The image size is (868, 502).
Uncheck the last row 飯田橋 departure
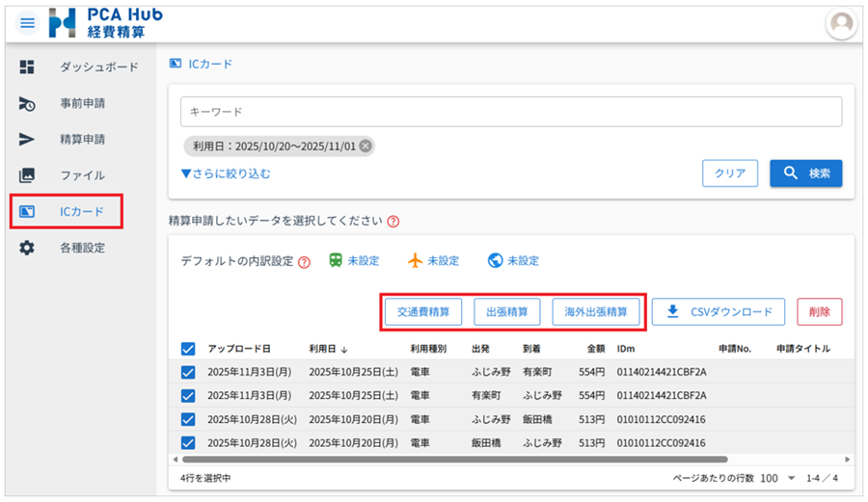[x=189, y=443]
